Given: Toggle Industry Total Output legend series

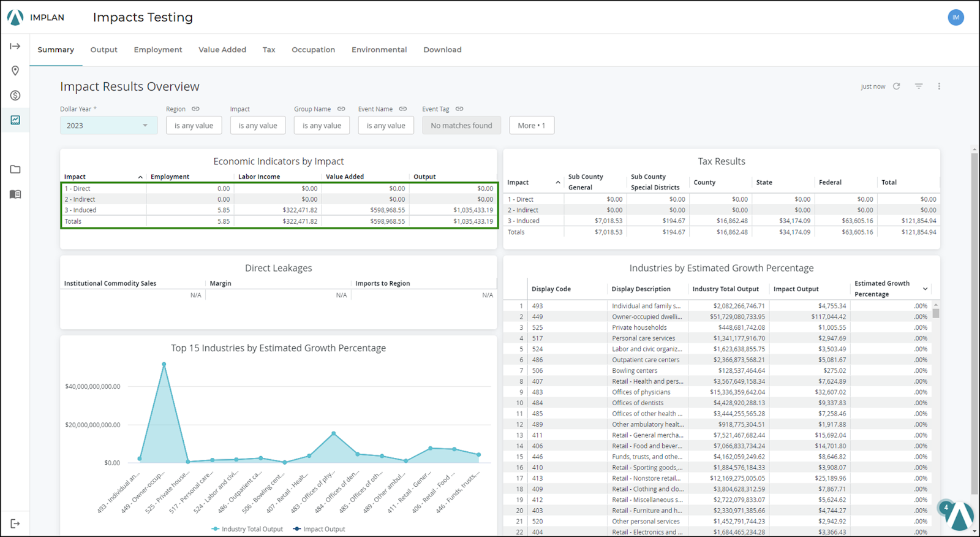Looking at the screenshot, I should 247,529.
